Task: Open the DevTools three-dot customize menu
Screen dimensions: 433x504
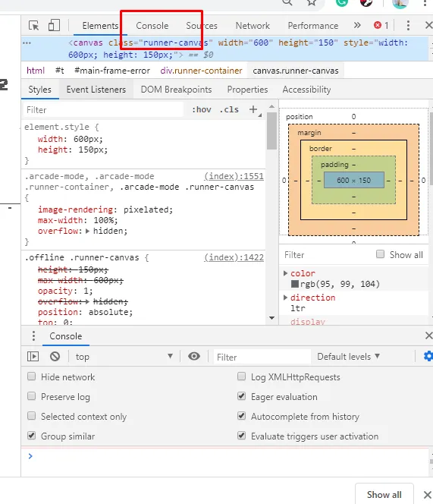Action: 408,25
